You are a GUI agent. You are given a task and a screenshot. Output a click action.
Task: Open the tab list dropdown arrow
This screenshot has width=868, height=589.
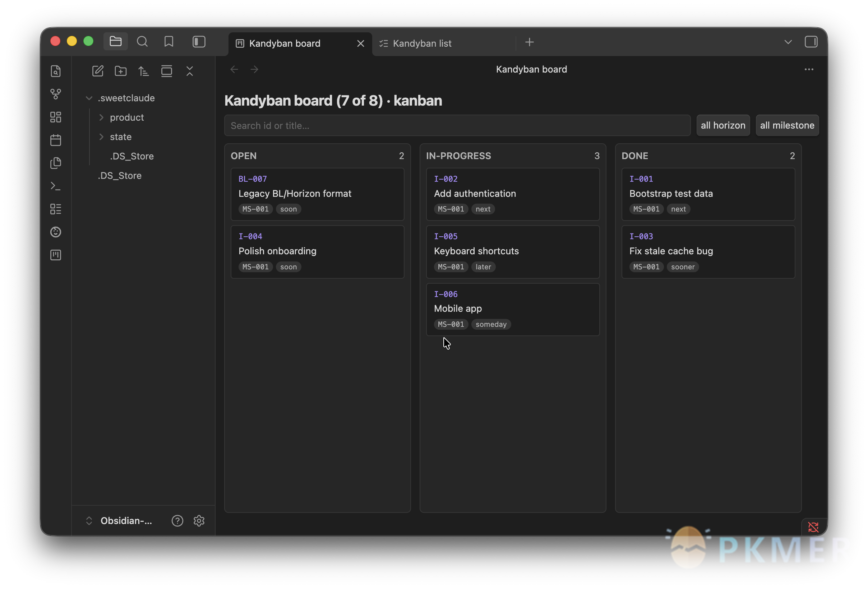click(788, 42)
